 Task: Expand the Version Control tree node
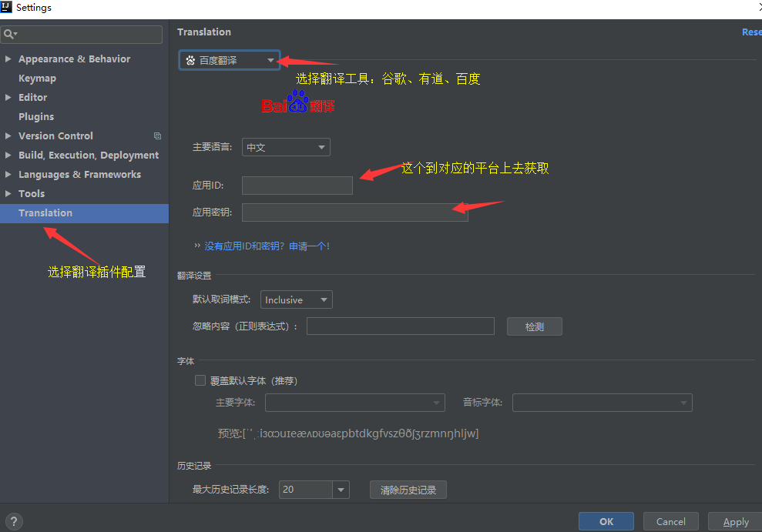[x=8, y=136]
